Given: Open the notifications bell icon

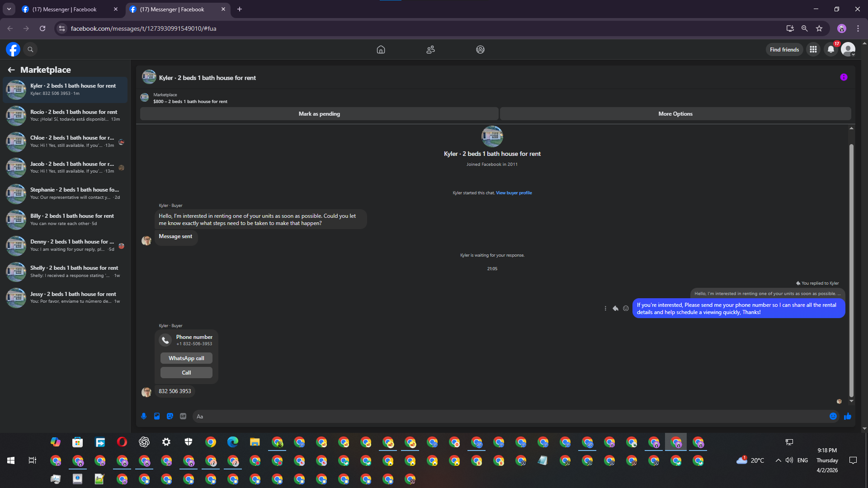Looking at the screenshot, I should click(831, 49).
